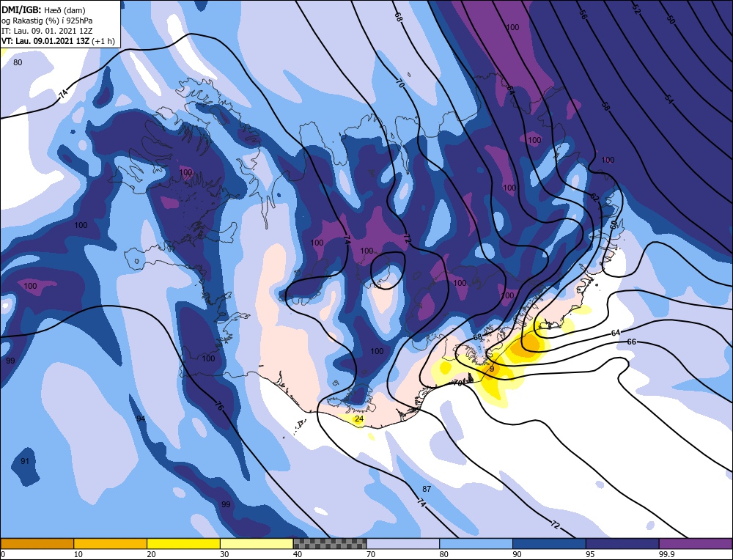Click the '52' contour label
This screenshot has width=733, height=560.
pyautogui.click(x=636, y=10)
